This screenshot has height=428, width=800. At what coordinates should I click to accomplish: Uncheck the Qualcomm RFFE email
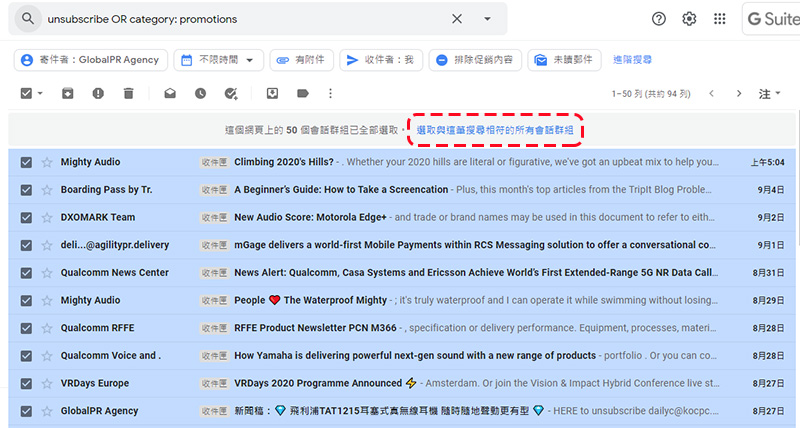(x=26, y=328)
